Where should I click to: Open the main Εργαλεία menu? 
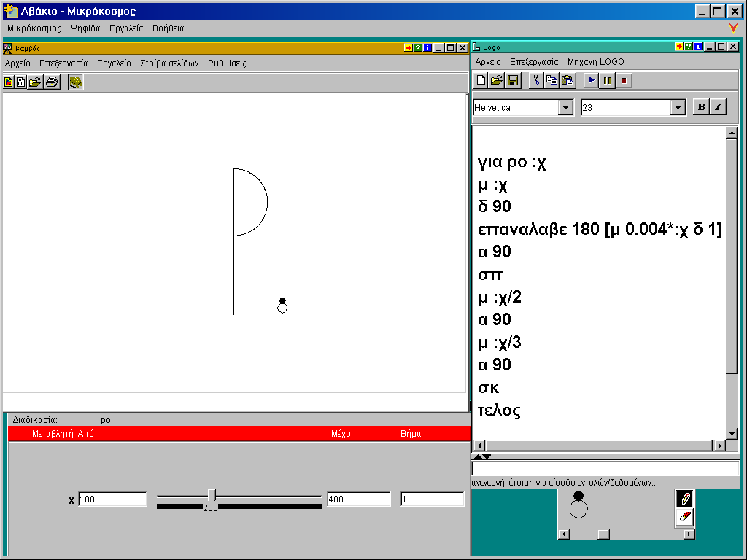point(126,28)
